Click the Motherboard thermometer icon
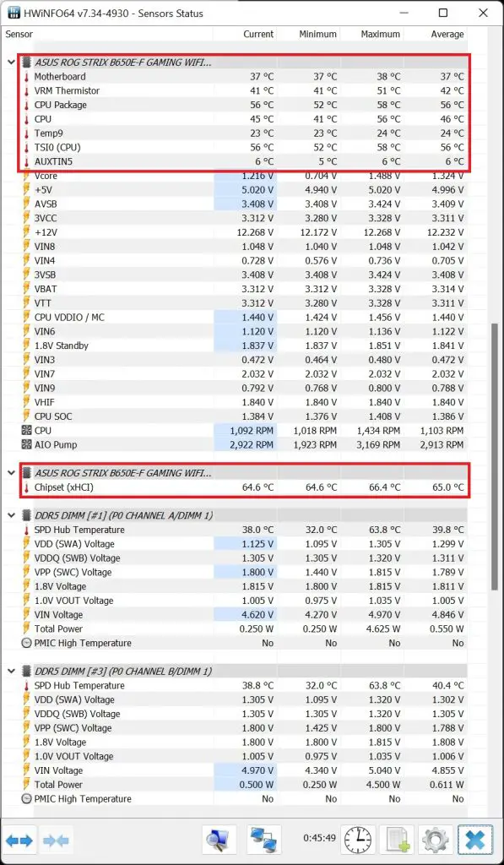Screen dimensions: 504x865 26,77
